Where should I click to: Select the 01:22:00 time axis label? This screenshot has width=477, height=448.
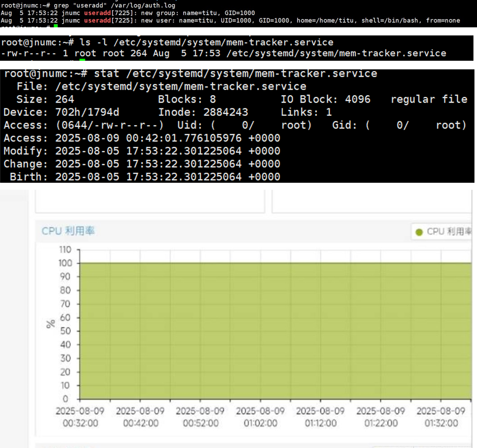coord(381,417)
